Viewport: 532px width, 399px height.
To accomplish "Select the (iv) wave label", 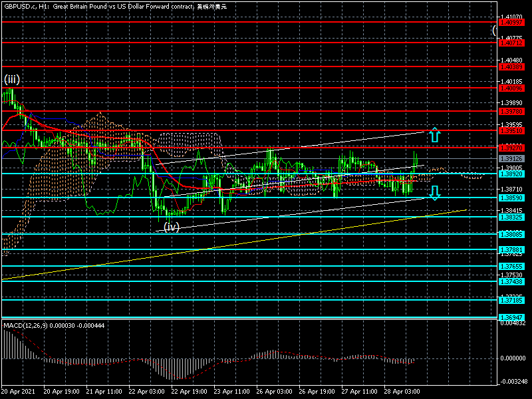I will [172, 227].
